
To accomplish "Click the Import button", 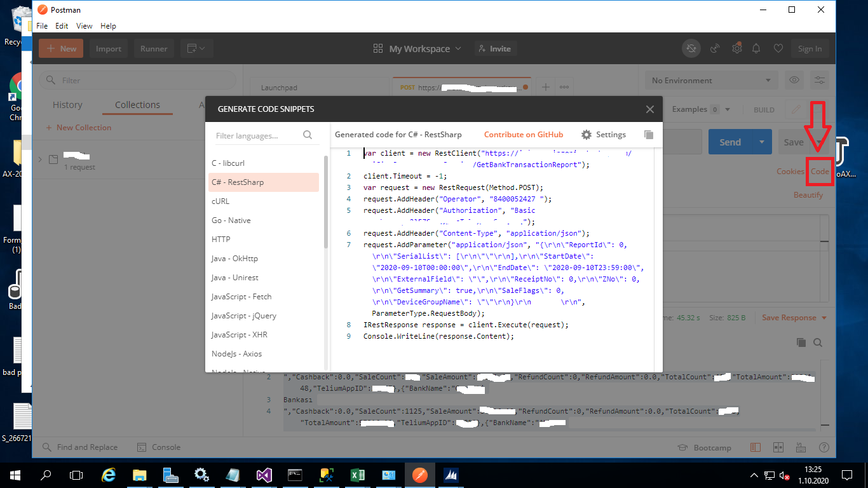I will click(x=109, y=48).
